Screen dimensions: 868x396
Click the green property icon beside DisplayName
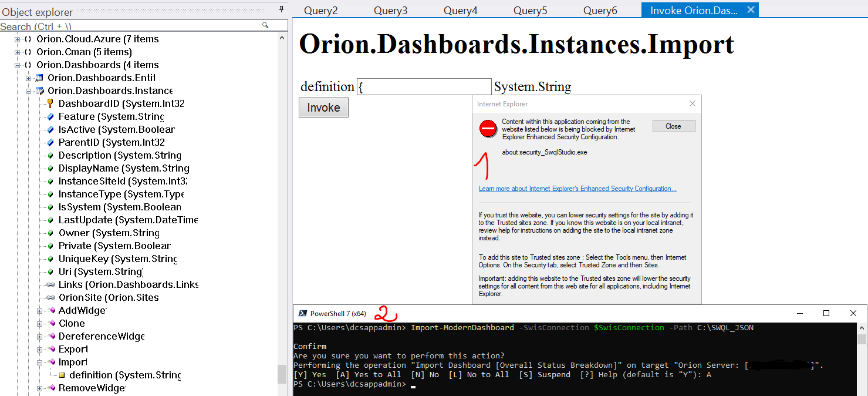coord(50,169)
